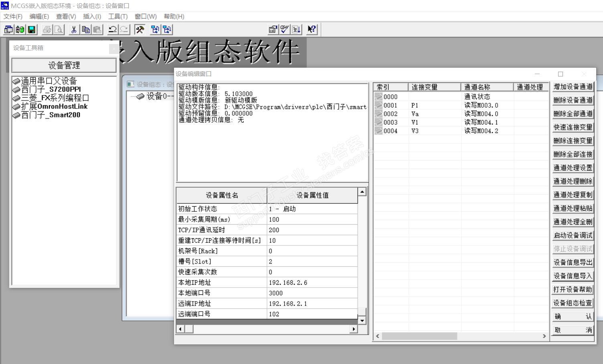The height and width of the screenshot is (364, 603).
Task: Open the 工具(T) menu
Action: [117, 16]
